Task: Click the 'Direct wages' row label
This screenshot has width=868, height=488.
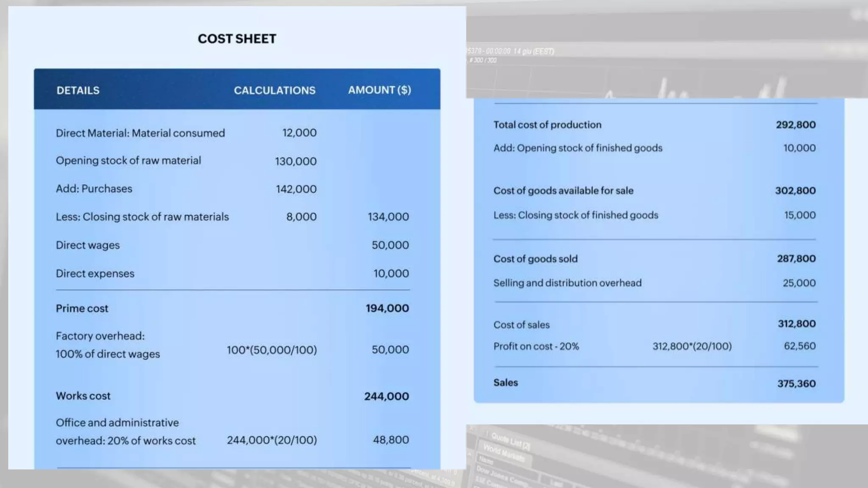Action: pos(88,245)
